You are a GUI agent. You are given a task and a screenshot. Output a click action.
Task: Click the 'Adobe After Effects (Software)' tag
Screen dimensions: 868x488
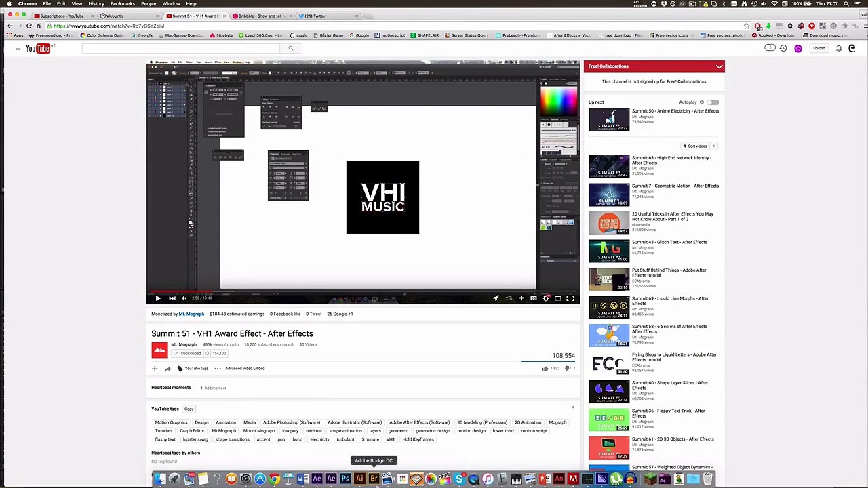419,422
